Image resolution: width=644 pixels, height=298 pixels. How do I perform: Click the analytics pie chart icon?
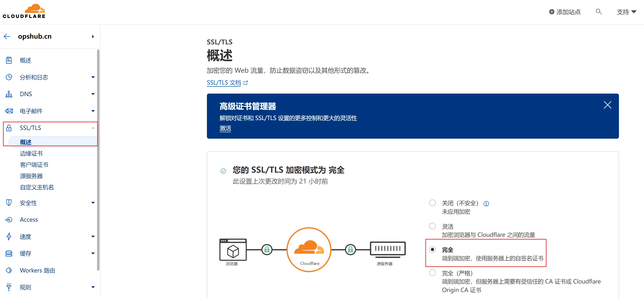click(9, 77)
